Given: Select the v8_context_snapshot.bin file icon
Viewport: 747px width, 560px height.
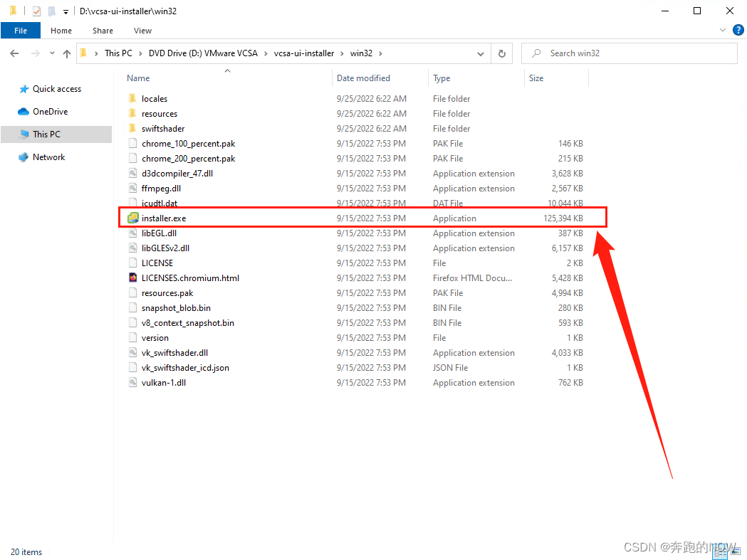Looking at the screenshot, I should pyautogui.click(x=133, y=323).
